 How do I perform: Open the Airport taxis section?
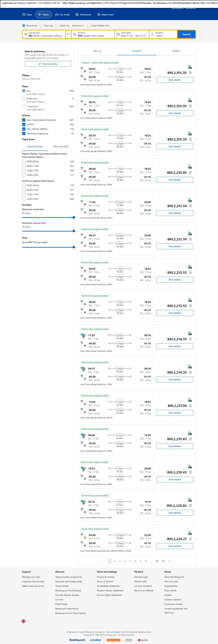point(105,15)
